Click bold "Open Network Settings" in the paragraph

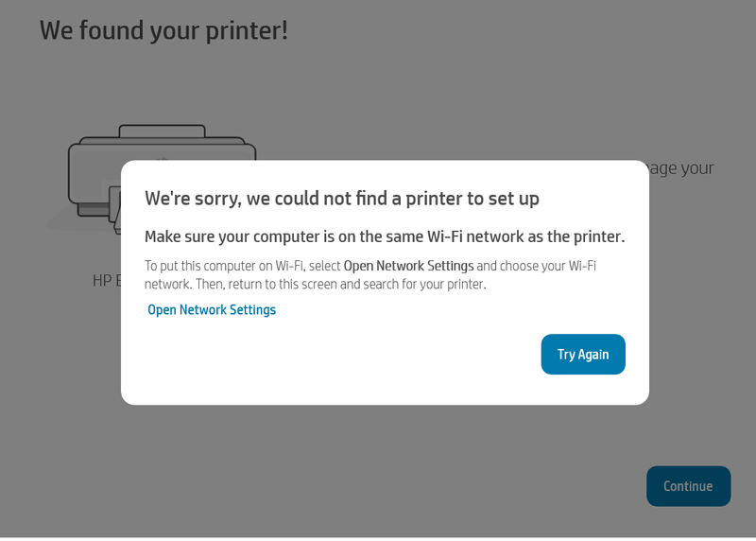[x=408, y=266]
